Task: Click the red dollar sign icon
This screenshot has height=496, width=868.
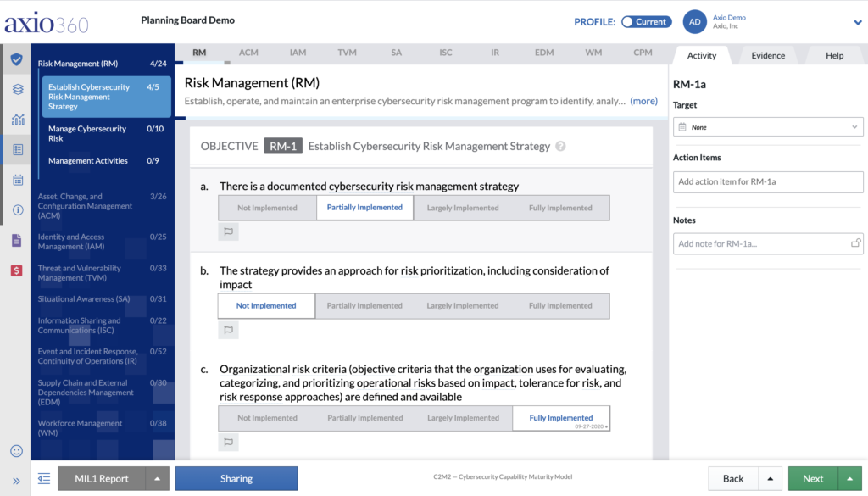Action: click(17, 270)
